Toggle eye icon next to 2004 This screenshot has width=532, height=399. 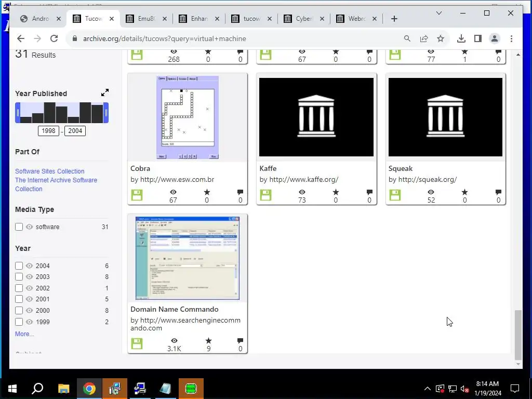point(30,265)
